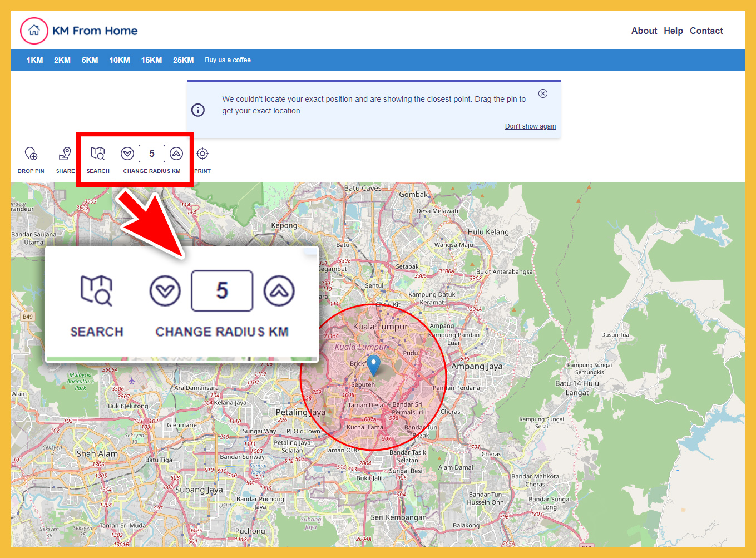Image resolution: width=756 pixels, height=558 pixels.
Task: Open the map Search tool in the toolbar
Action: click(x=98, y=154)
